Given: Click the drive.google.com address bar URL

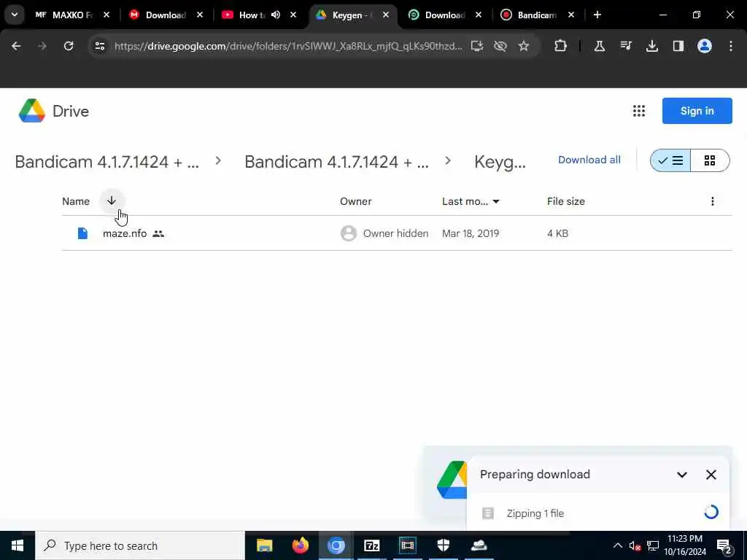Looking at the screenshot, I should (x=287, y=46).
